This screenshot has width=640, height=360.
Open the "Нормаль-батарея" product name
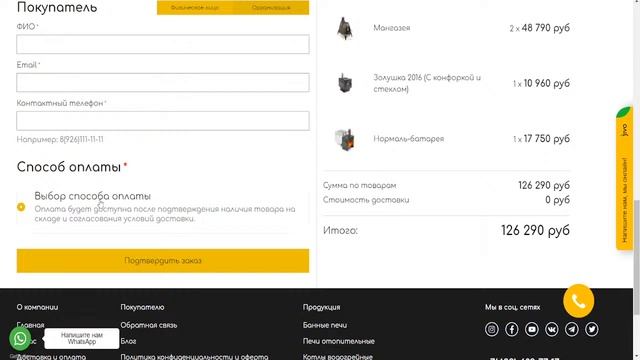click(409, 139)
